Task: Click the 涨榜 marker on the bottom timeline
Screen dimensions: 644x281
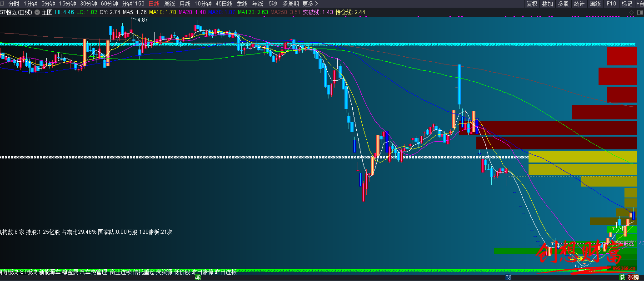Action: point(633,277)
